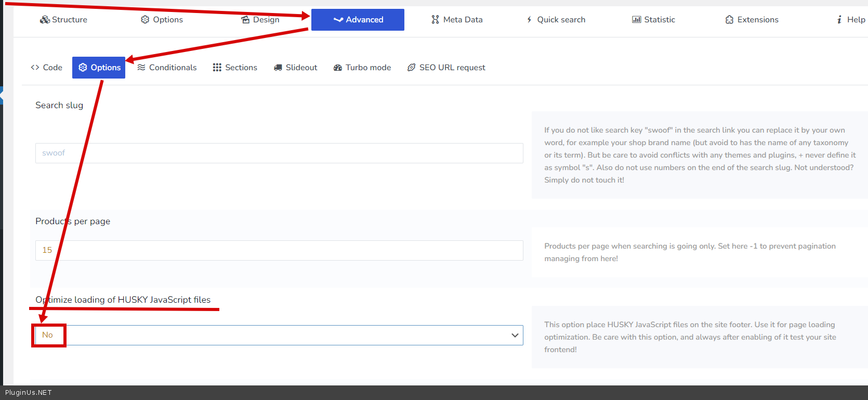Click the Turbo mode gauge icon
The height and width of the screenshot is (400, 868).
(338, 68)
